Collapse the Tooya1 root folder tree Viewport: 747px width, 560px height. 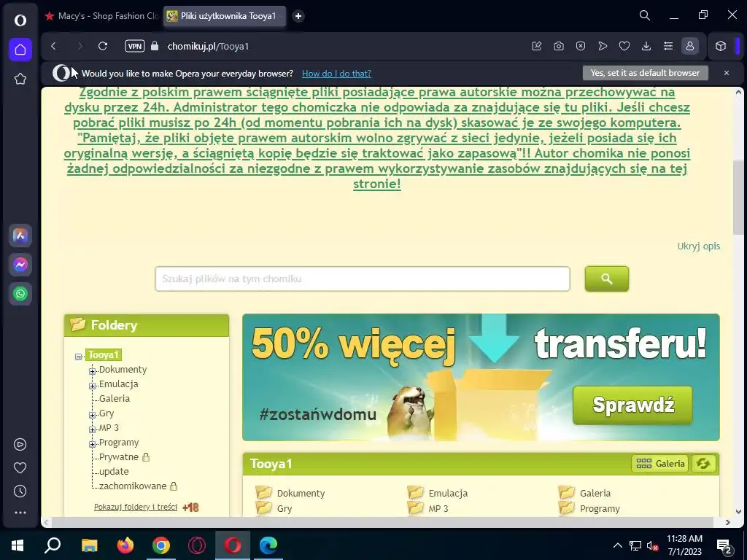(78, 357)
